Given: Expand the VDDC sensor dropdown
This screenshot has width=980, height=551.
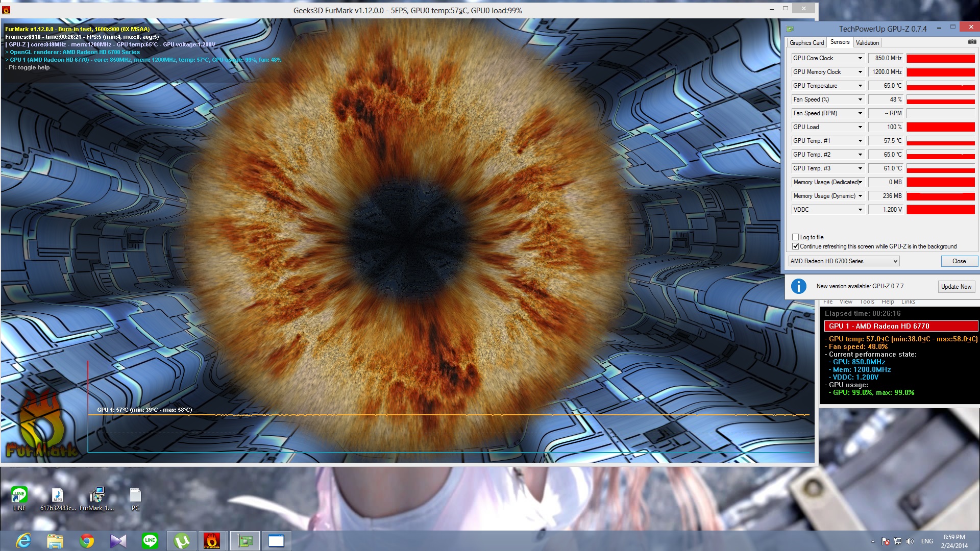Looking at the screenshot, I should (860, 210).
